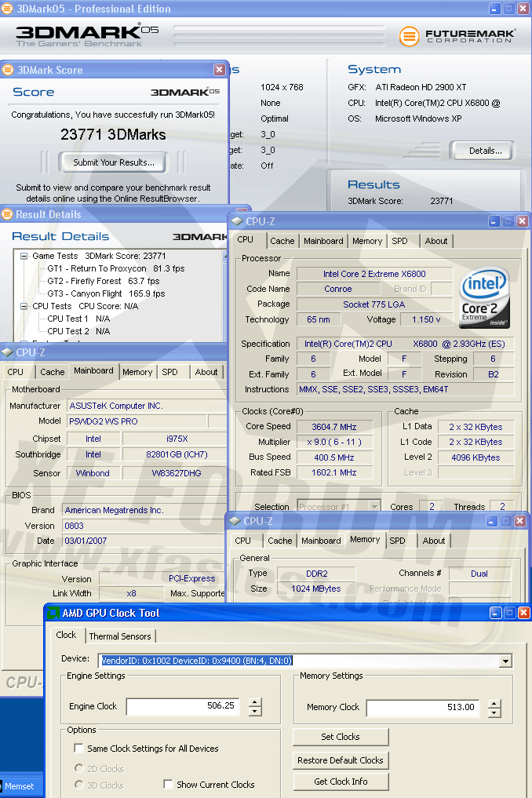Open Cache tab in CPU-Z processor window
This screenshot has width=532, height=798.
(x=282, y=241)
